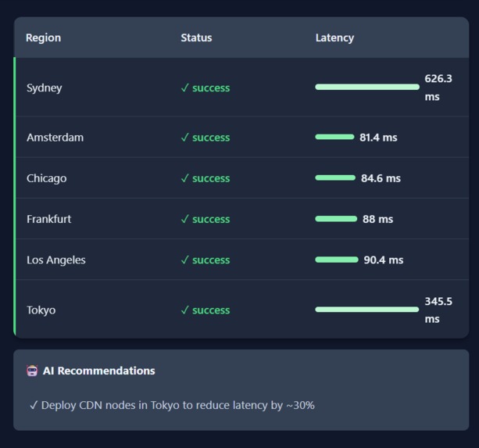Click the success status in Los Angeles row
The image size is (479, 448).
pyautogui.click(x=206, y=260)
